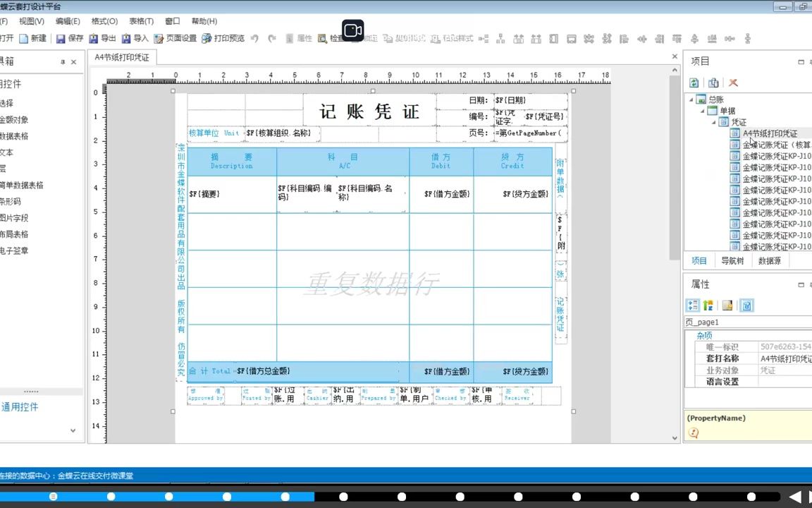Open the 格式(O) menu
This screenshot has width=812, height=508.
click(x=103, y=21)
